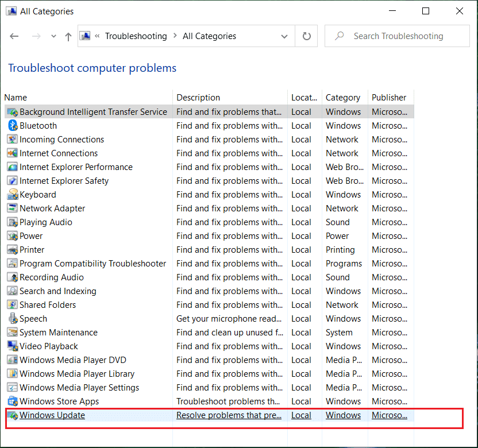Select the Recording Audio icon

pyautogui.click(x=13, y=277)
